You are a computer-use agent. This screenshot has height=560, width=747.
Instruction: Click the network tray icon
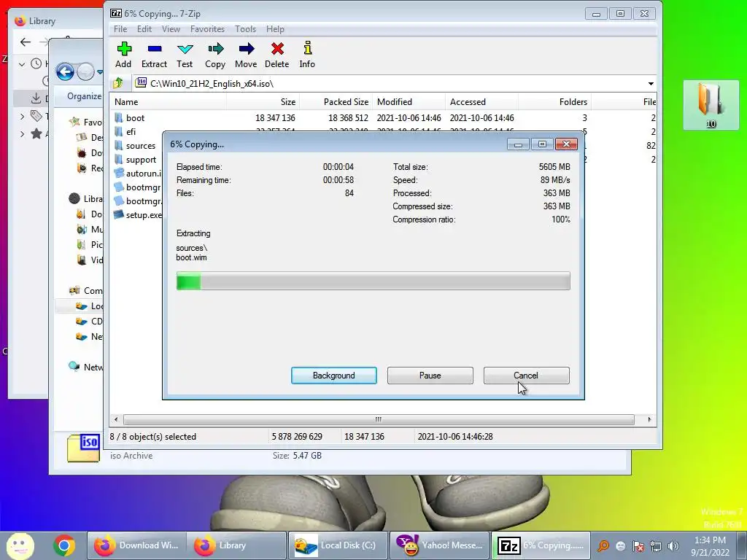pyautogui.click(x=656, y=546)
